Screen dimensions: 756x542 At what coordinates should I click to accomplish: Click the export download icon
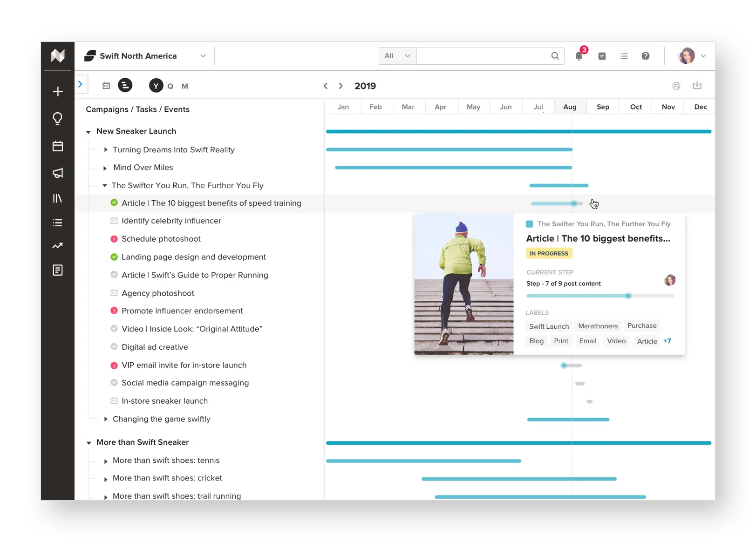pyautogui.click(x=697, y=85)
